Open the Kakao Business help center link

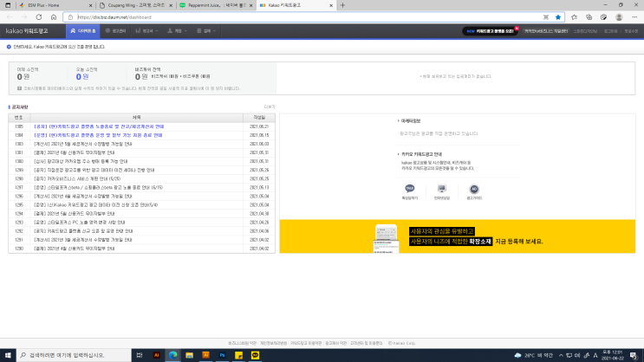point(545,31)
